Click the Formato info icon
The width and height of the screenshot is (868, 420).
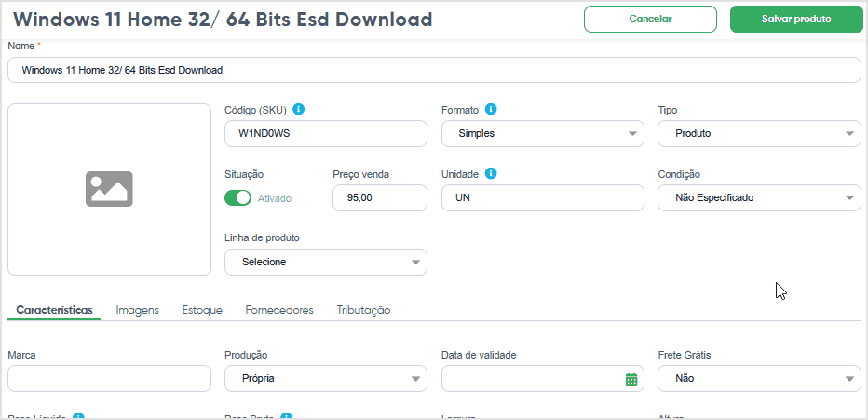pos(491,109)
